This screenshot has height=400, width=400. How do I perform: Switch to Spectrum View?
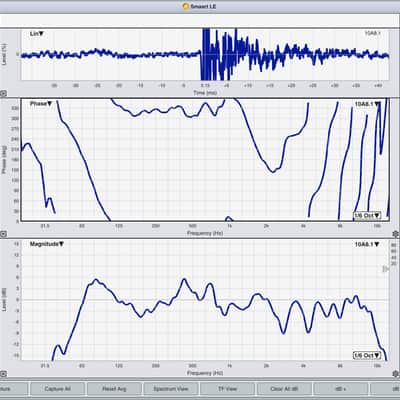coord(171,389)
